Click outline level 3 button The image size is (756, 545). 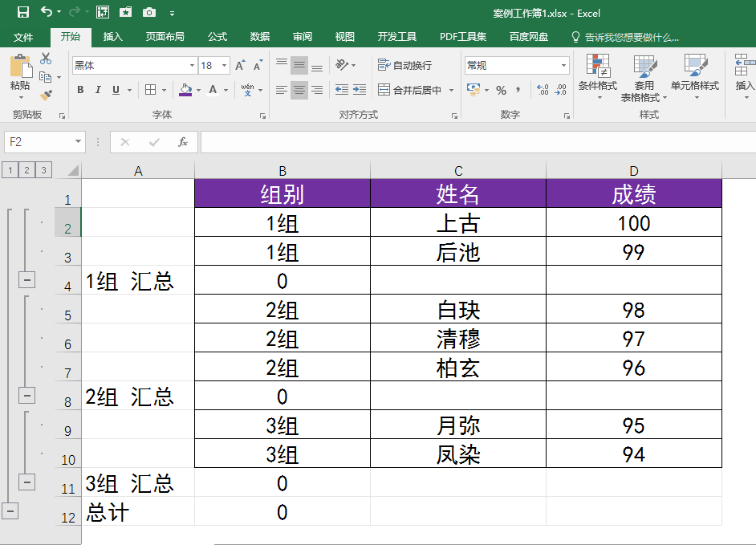[44, 170]
